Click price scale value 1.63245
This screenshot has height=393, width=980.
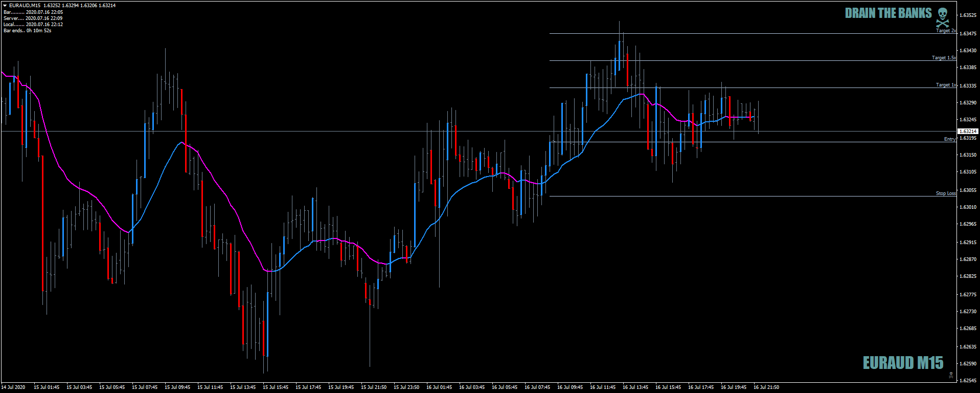click(968, 120)
